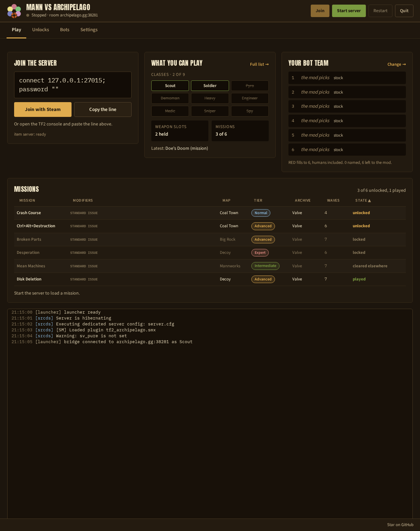Sort missions by Waves column header

(333, 200)
